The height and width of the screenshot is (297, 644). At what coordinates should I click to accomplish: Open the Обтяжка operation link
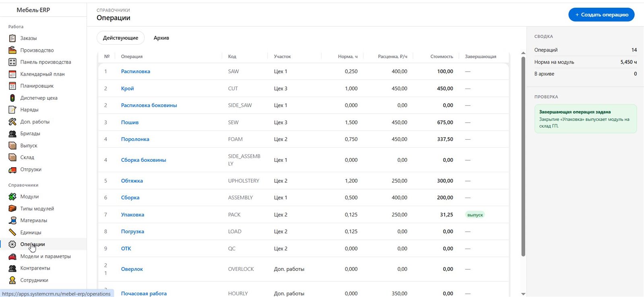click(132, 181)
